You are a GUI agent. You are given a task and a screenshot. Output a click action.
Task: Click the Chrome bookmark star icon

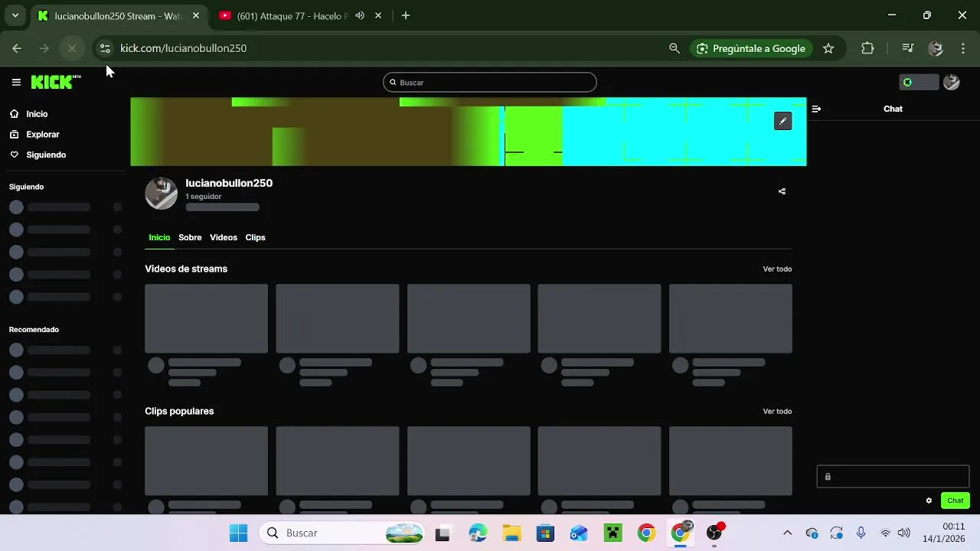coord(828,48)
